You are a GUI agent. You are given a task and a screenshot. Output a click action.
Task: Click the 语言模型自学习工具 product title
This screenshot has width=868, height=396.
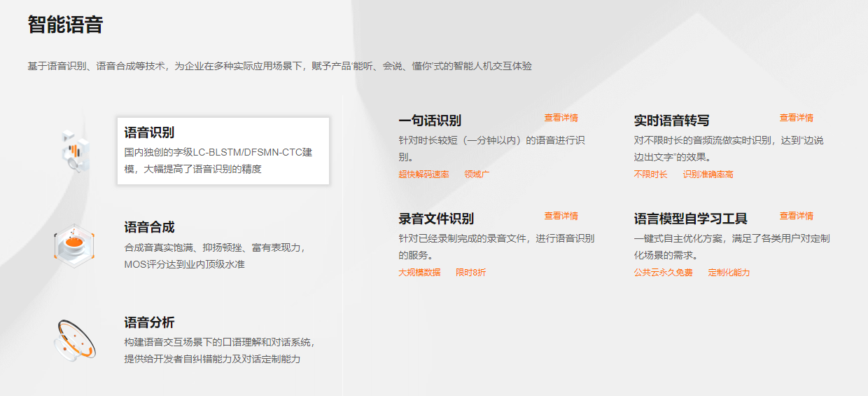[690, 219]
